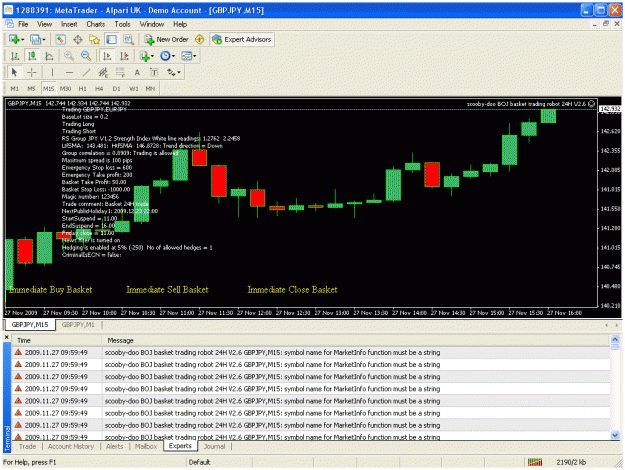Switch timeframe to H1
Viewport: 625px width, 470px height.
pyautogui.click(x=83, y=88)
